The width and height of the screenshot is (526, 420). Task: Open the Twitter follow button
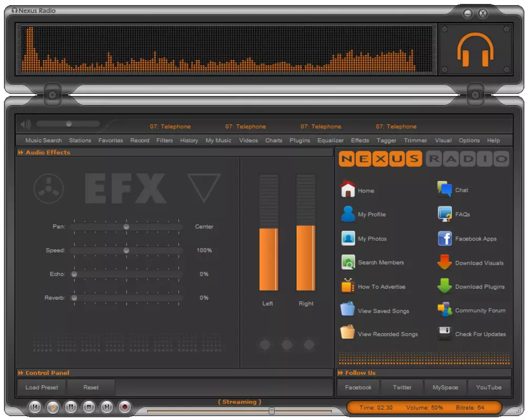[x=402, y=387]
